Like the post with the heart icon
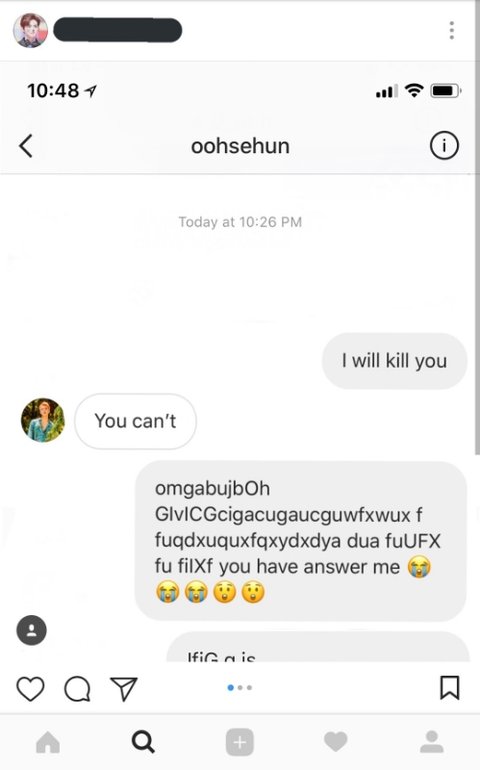Screen dimensions: 480x770 [x=30, y=688]
